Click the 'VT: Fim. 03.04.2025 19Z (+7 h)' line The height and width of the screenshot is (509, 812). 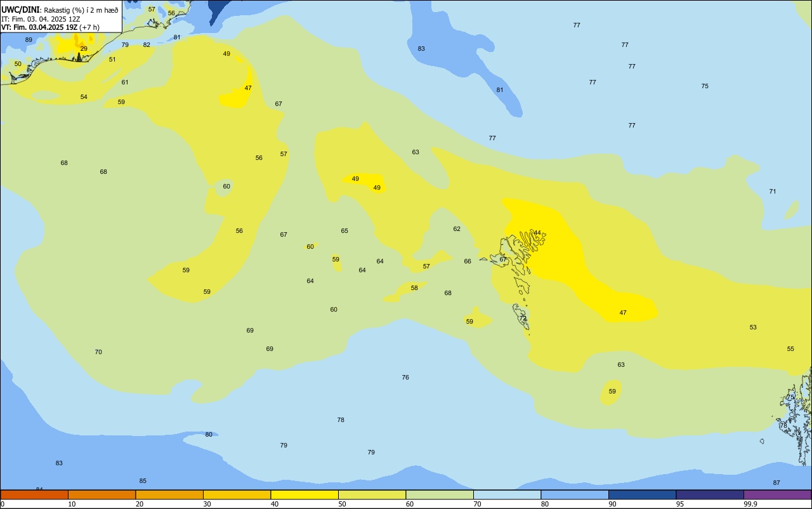point(50,27)
